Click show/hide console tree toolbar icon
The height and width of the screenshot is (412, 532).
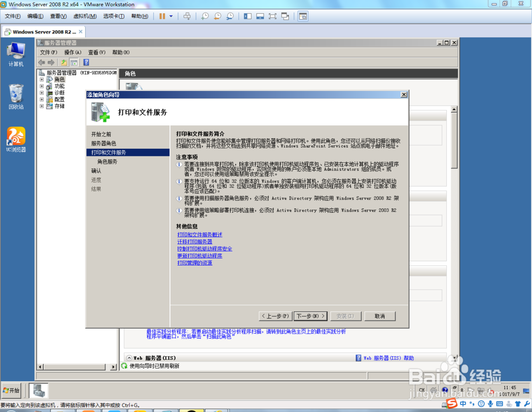(73, 62)
